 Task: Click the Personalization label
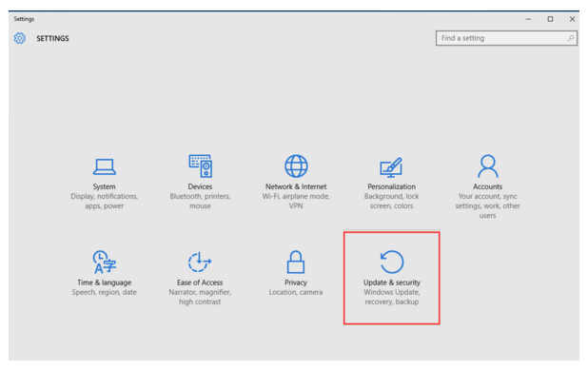(391, 186)
